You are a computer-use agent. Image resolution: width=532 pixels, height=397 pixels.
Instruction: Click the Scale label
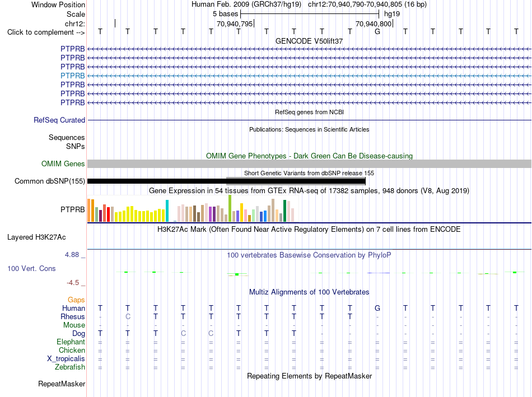76,14
